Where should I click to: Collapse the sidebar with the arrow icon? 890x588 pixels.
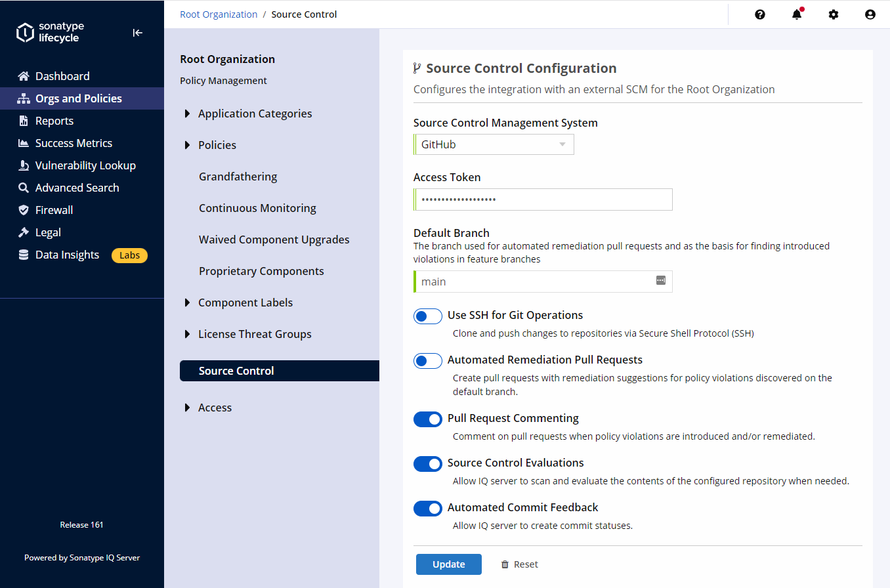coord(138,33)
